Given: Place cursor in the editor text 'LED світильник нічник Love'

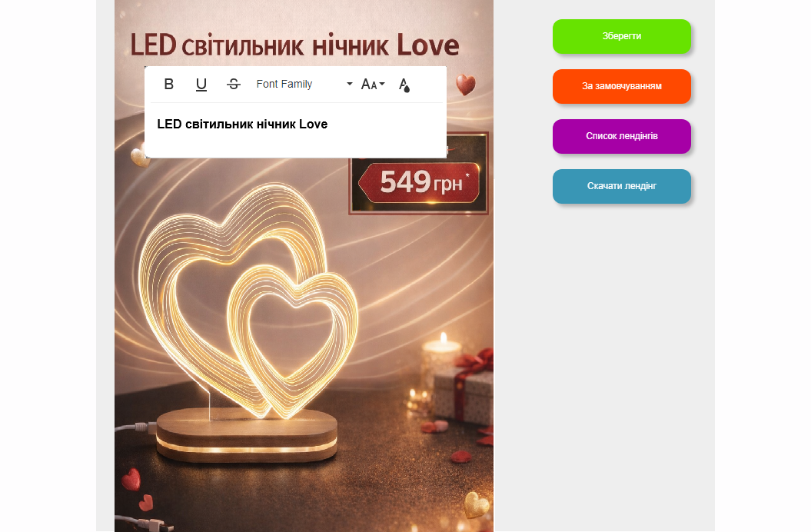Looking at the screenshot, I should pyautogui.click(x=242, y=125).
